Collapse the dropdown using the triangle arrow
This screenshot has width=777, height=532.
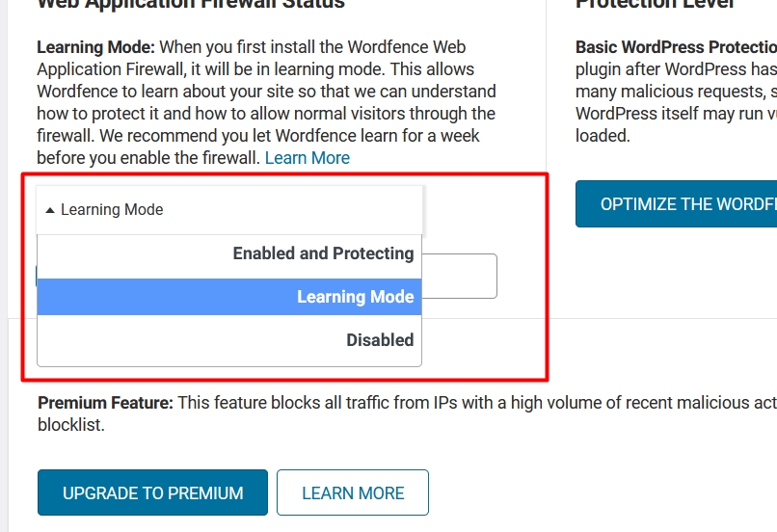pyautogui.click(x=49, y=210)
